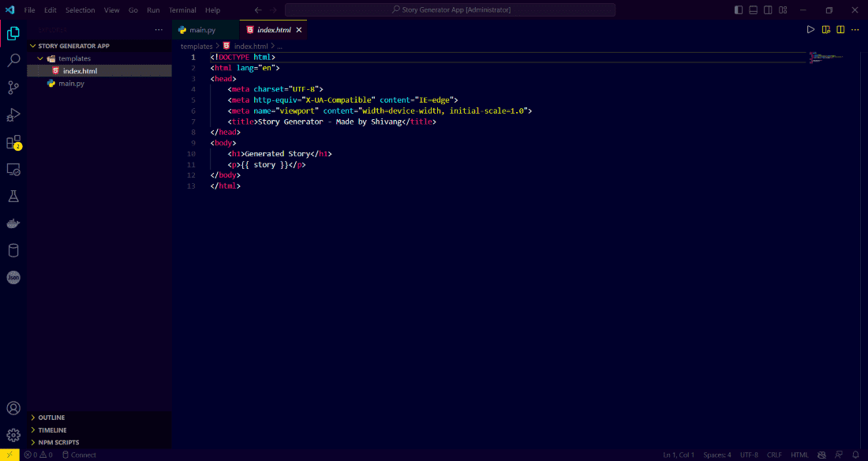This screenshot has height=461, width=868.
Task: Click the remote window indicator in status bar
Action: click(9, 455)
